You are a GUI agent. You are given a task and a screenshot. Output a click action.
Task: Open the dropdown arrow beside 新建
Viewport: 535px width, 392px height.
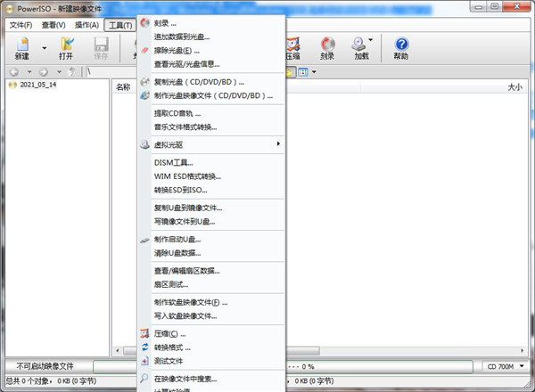45,48
